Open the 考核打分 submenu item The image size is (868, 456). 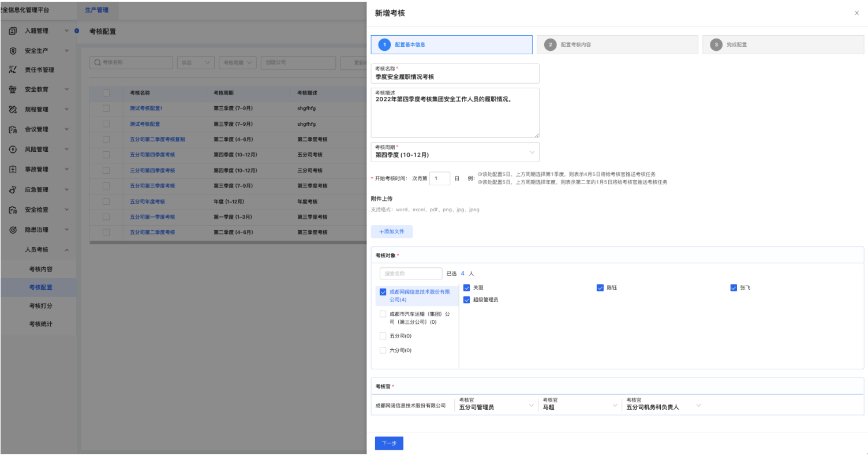pyautogui.click(x=41, y=305)
